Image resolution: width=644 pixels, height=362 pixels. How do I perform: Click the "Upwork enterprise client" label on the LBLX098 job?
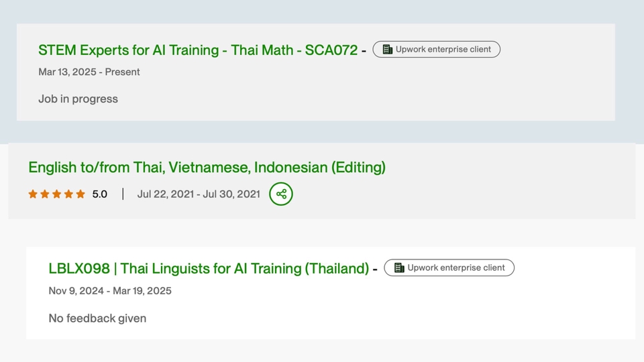tap(455, 268)
